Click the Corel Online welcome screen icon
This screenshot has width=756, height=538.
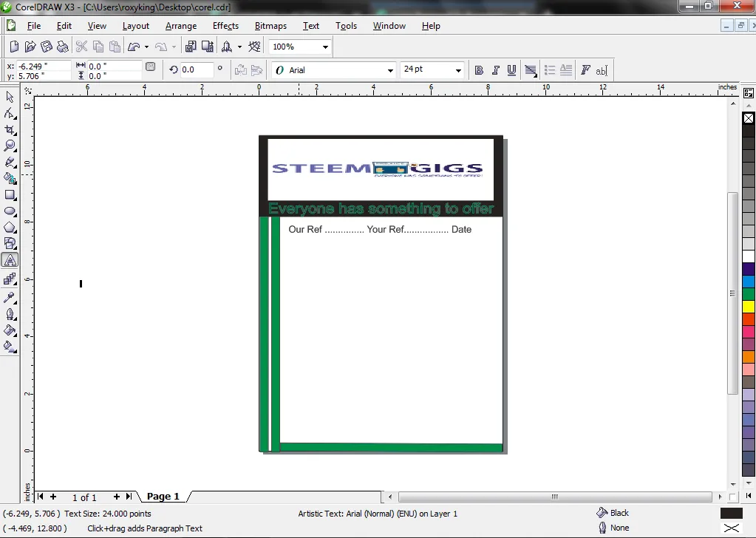254,47
